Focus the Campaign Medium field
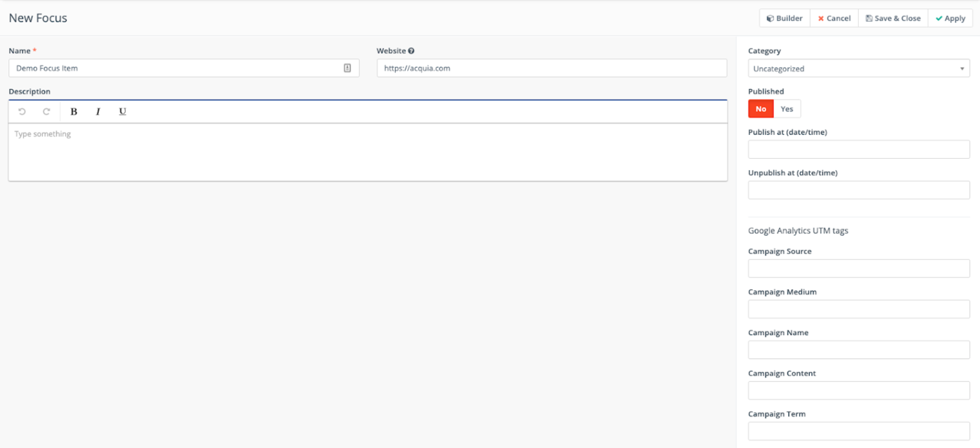This screenshot has height=448, width=980. pyautogui.click(x=859, y=309)
